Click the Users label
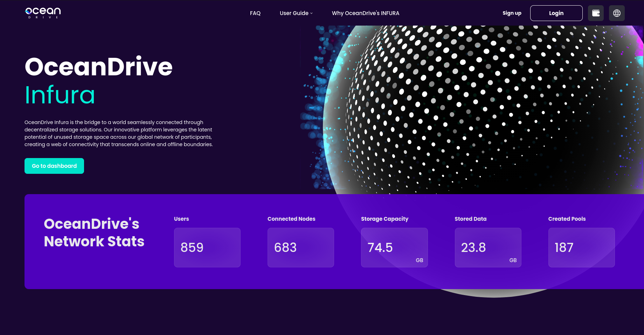 [x=181, y=219]
